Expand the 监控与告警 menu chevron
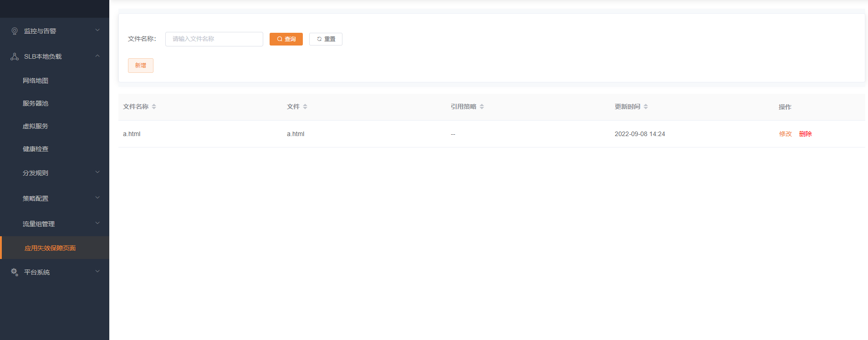This screenshot has width=868, height=340. pyautogui.click(x=97, y=30)
